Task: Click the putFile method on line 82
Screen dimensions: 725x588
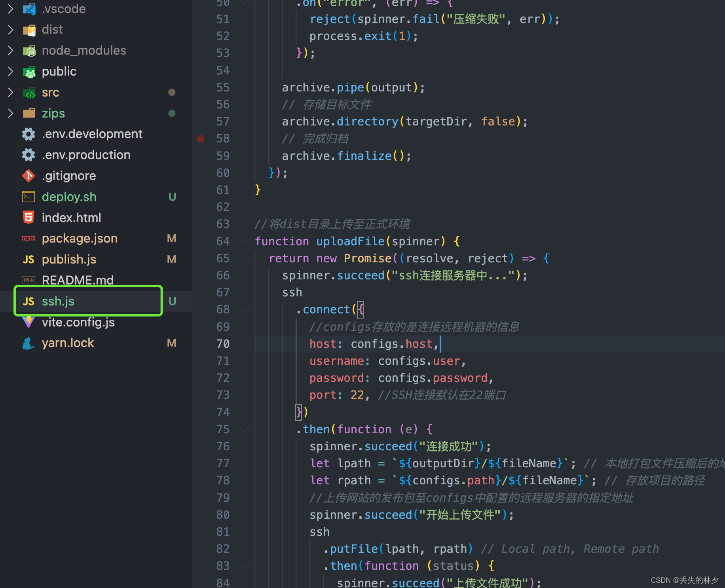Action: coord(354,549)
